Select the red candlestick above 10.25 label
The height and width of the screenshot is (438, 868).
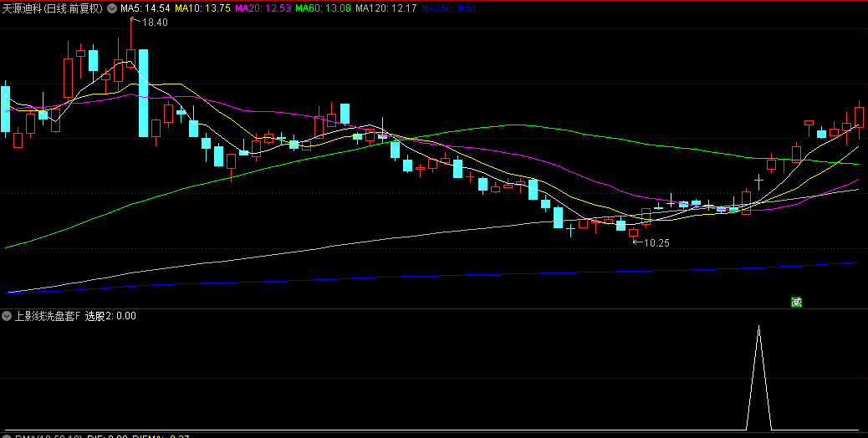click(633, 232)
